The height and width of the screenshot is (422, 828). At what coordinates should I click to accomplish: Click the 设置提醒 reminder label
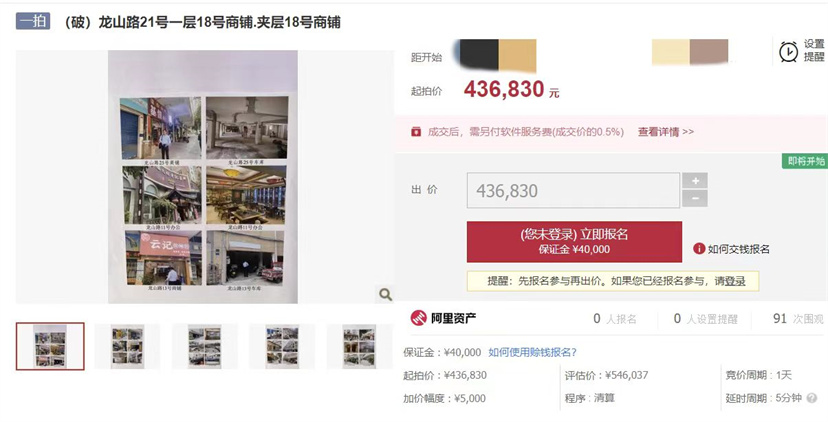coord(814,51)
